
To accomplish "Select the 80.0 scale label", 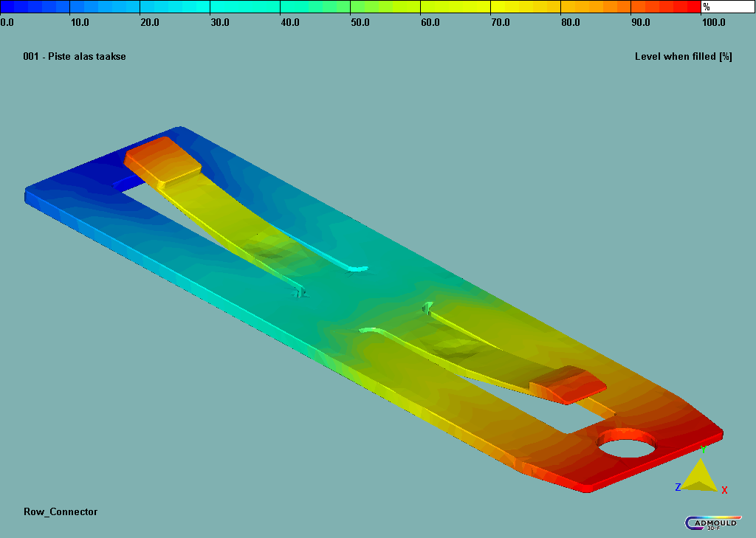I will (x=570, y=22).
